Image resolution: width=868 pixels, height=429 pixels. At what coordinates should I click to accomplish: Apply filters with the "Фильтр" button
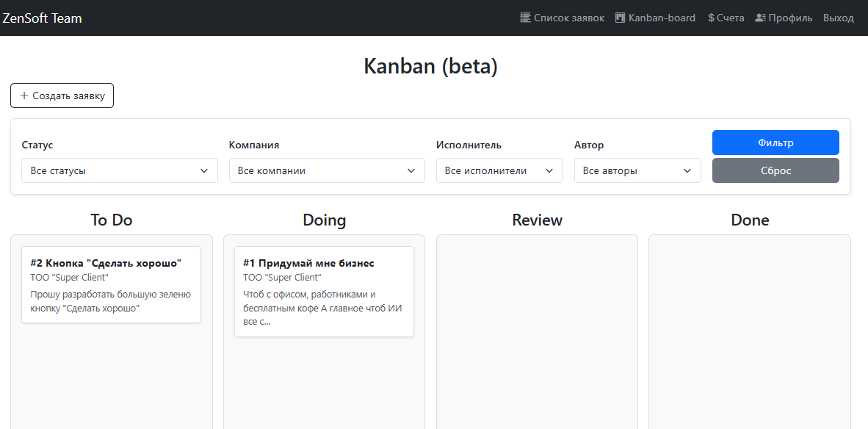775,142
